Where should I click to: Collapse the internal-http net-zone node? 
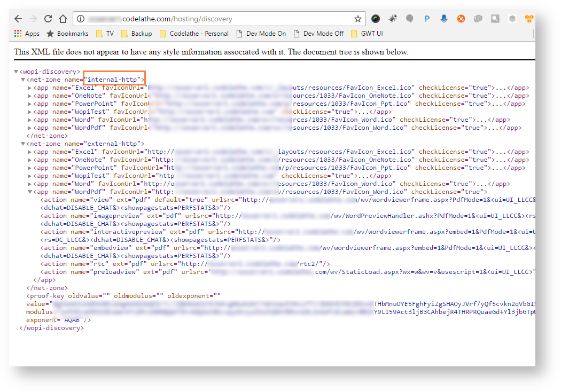point(23,80)
